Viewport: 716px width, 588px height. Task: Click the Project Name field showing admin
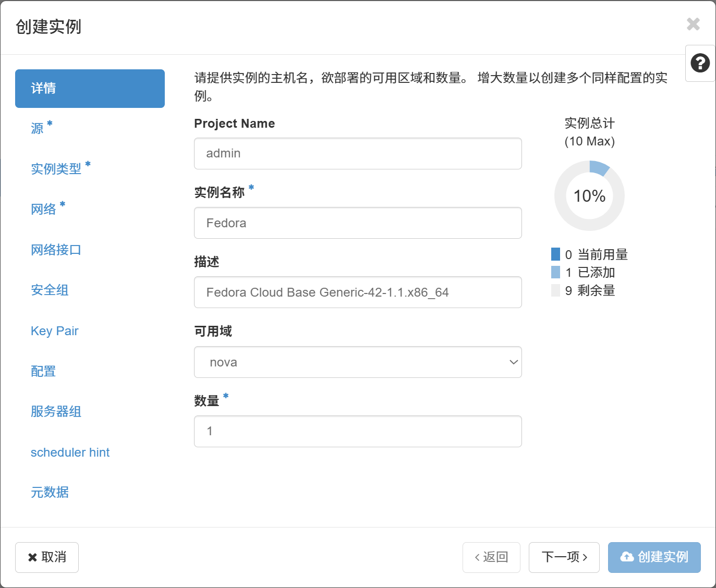pyautogui.click(x=358, y=153)
